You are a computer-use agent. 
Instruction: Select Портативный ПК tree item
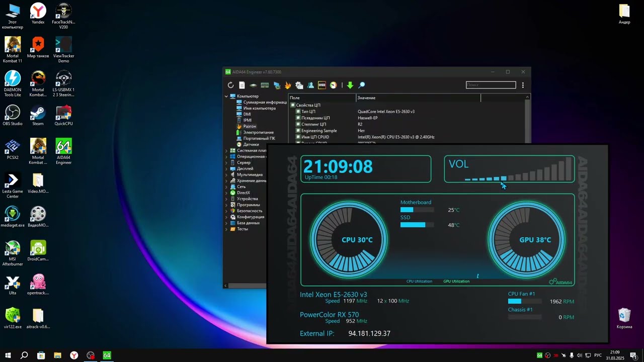click(x=256, y=138)
